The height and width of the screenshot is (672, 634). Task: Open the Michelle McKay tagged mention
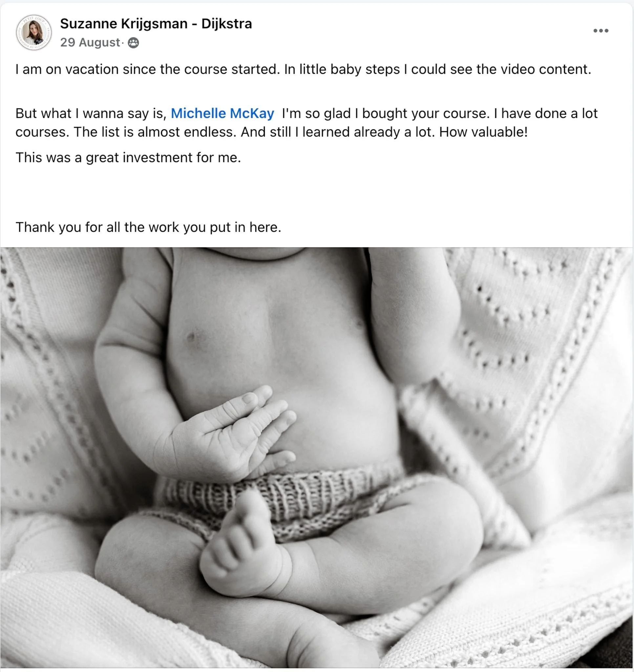point(222,114)
